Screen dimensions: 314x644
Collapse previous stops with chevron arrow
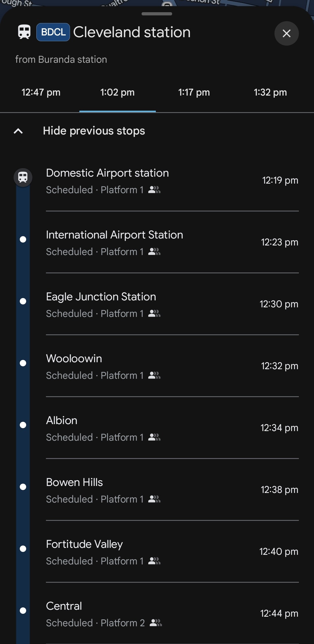[18, 131]
